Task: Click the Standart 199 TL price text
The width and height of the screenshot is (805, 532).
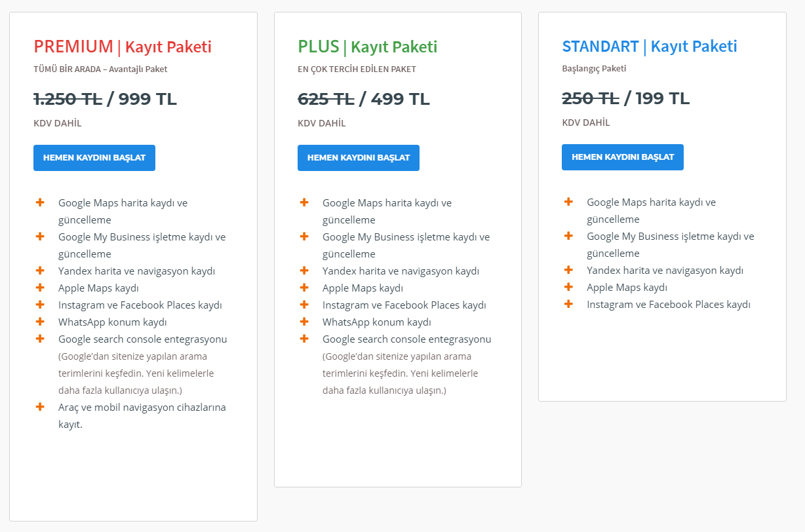Action: point(662,98)
